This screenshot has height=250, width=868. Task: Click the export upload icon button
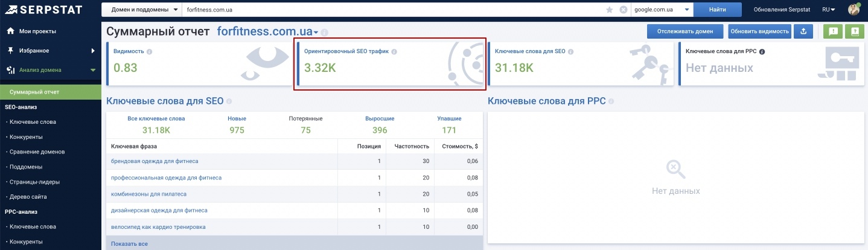[803, 31]
